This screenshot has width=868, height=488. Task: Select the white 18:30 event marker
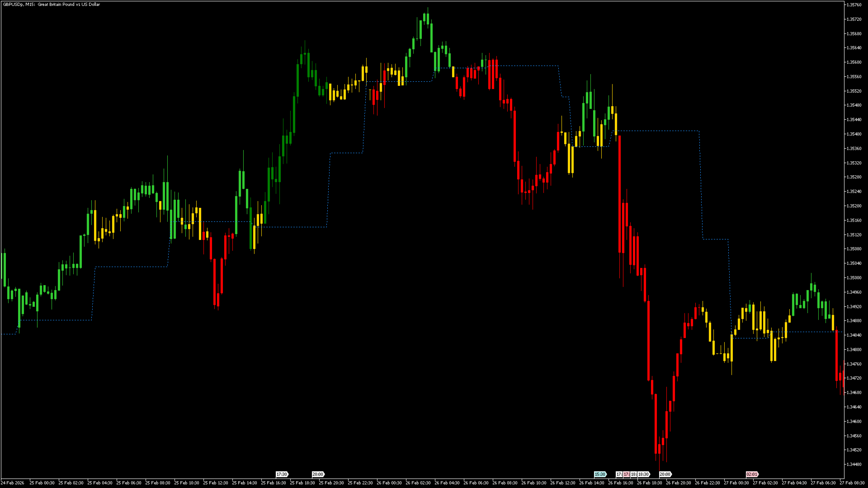click(x=643, y=474)
